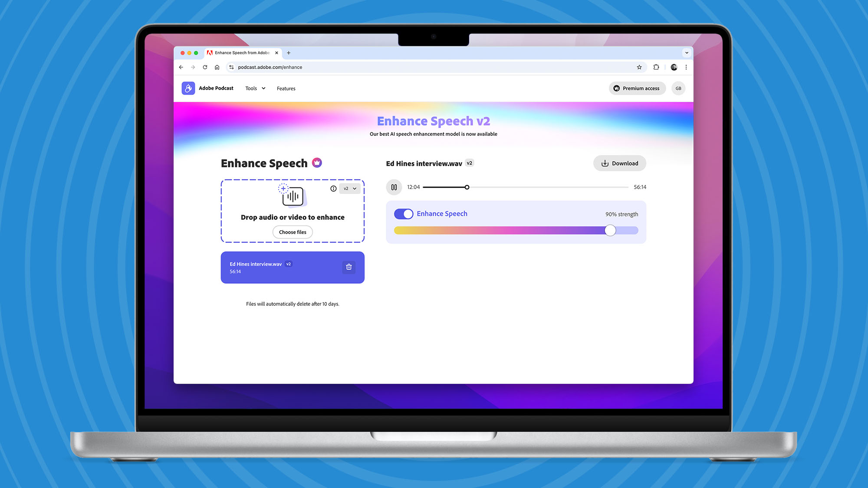Click the Choose files button
Image resolution: width=868 pixels, height=488 pixels.
click(x=292, y=232)
